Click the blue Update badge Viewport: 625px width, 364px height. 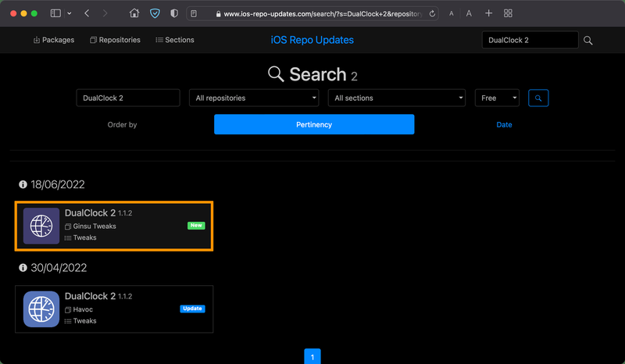pyautogui.click(x=192, y=309)
